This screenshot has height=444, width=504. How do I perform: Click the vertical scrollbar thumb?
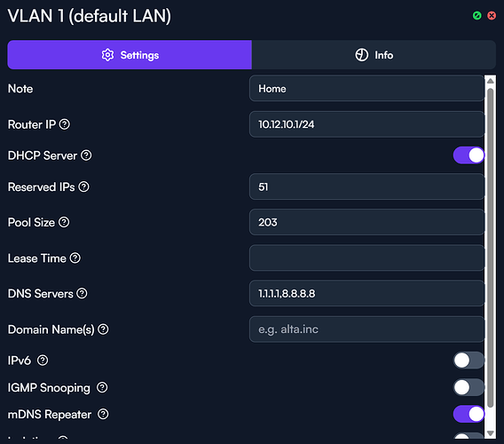pyautogui.click(x=490, y=248)
